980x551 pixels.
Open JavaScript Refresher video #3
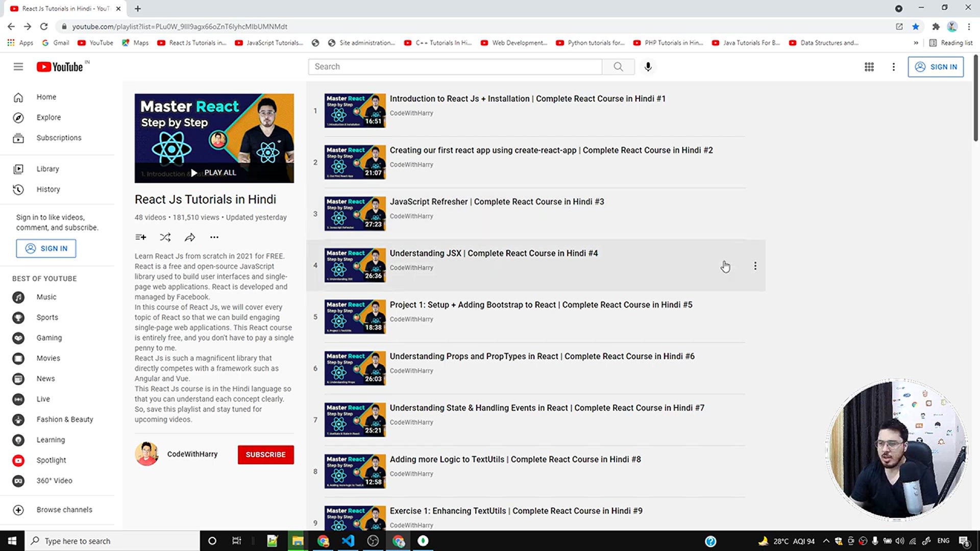(497, 202)
